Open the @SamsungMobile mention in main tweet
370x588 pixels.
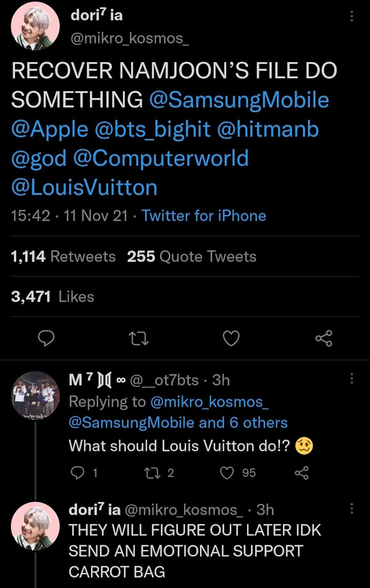(x=239, y=100)
